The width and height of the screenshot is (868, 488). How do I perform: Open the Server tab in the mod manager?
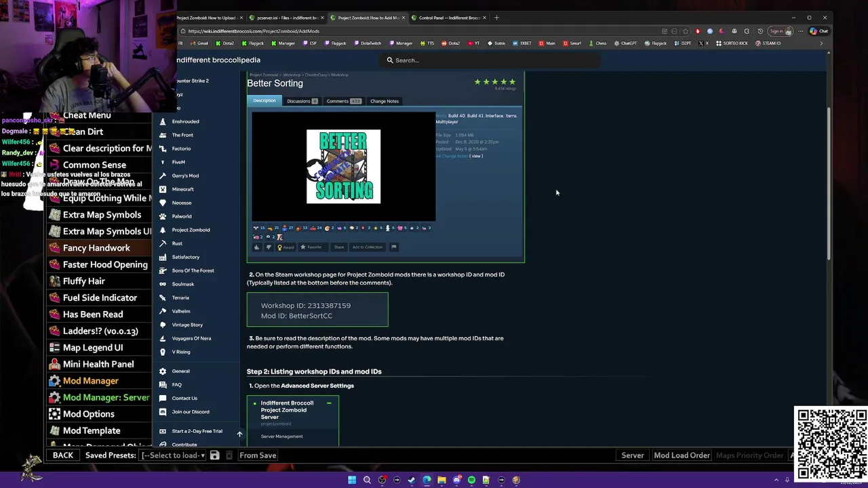633,455
